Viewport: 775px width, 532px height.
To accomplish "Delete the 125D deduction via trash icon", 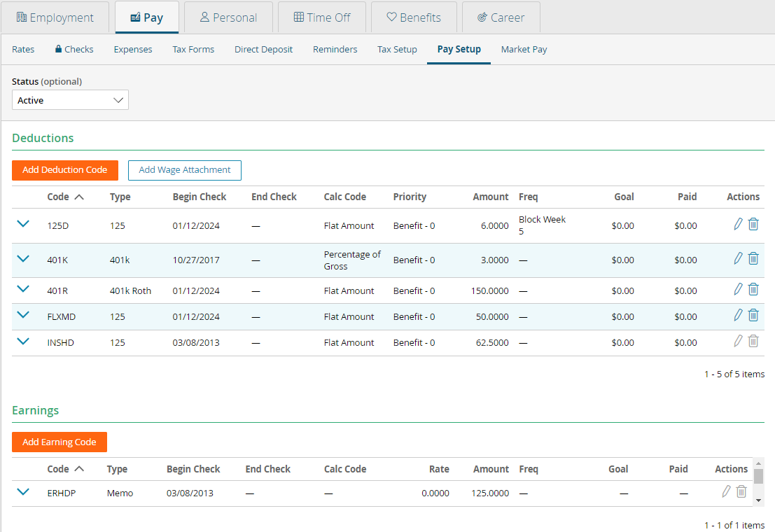I will [753, 224].
